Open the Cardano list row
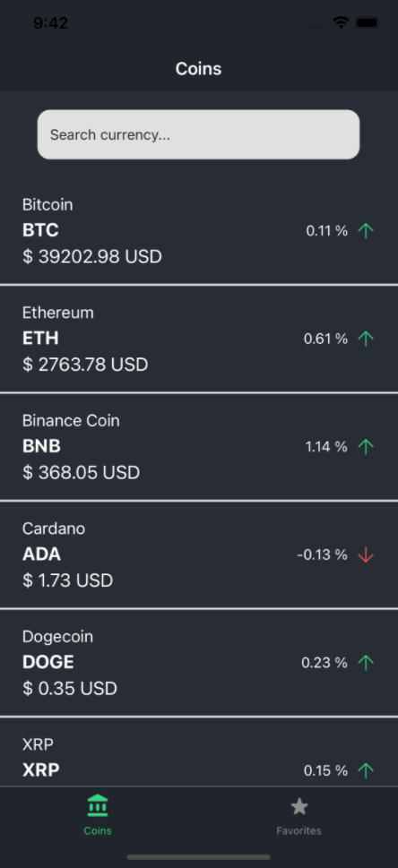Viewport: 398px width, 868px height. pyautogui.click(x=199, y=554)
